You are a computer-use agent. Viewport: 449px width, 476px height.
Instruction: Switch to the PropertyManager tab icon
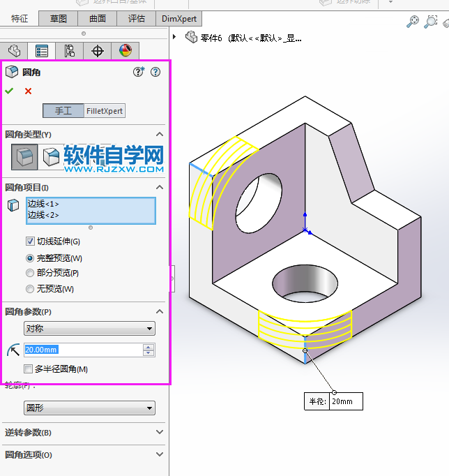pyautogui.click(x=42, y=51)
